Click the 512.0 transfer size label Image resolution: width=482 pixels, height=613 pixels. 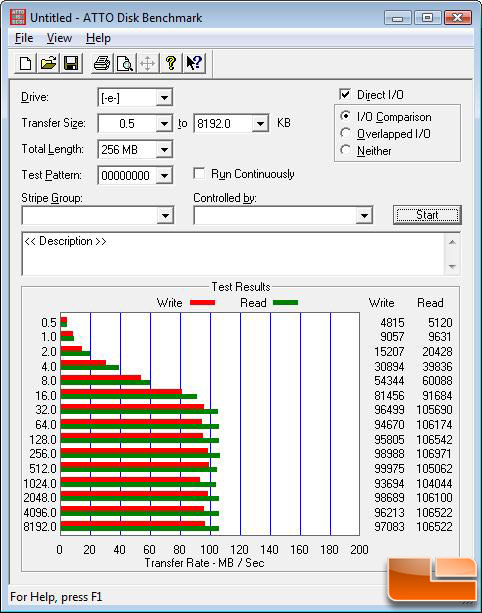click(43, 468)
